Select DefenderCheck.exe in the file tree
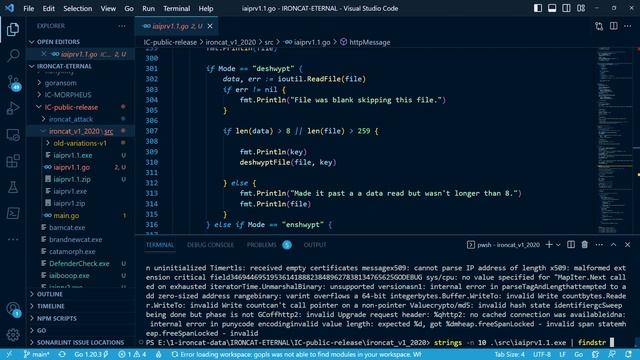Image resolution: width=640 pixels, height=360 pixels. (x=79, y=264)
